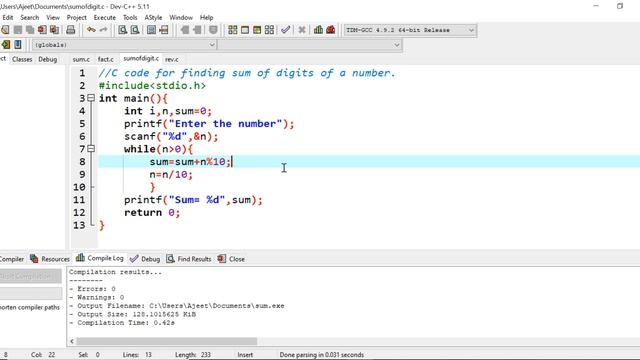Image resolution: width=640 pixels, height=360 pixels.
Task: Click Close to hide the bottom panel
Action: pyautogui.click(x=231, y=259)
